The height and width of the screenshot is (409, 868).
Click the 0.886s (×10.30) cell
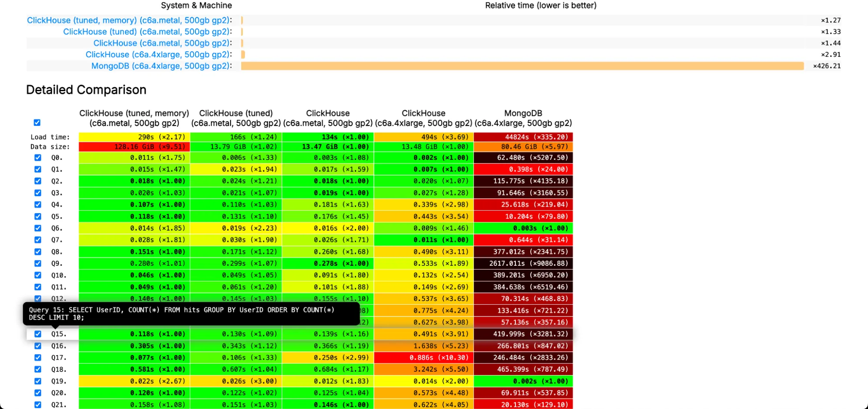click(424, 358)
